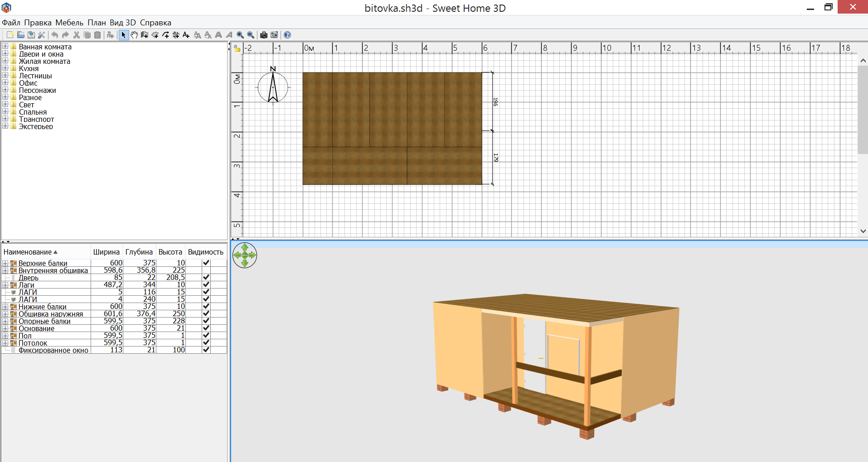The image size is (868, 462).
Task: Click the Add text label tool
Action: (x=186, y=35)
